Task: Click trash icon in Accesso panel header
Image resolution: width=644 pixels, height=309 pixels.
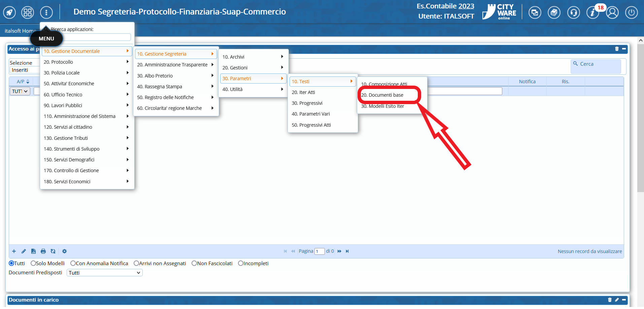Action: coord(617,49)
